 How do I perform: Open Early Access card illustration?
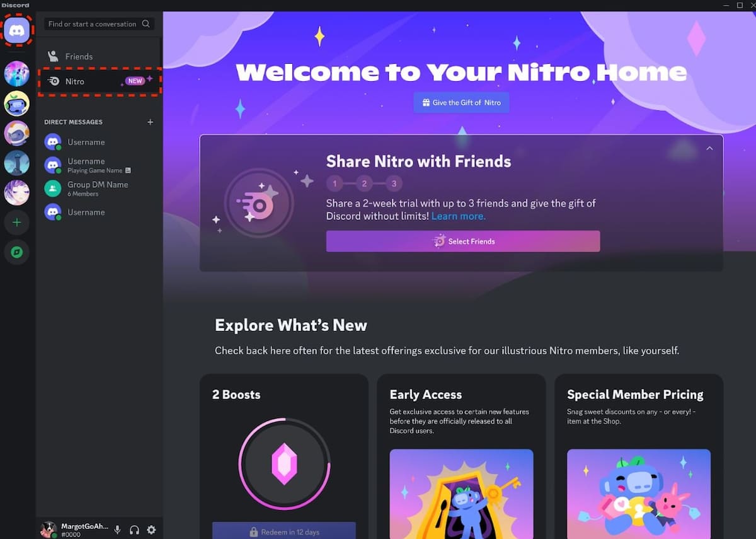pyautogui.click(x=461, y=494)
